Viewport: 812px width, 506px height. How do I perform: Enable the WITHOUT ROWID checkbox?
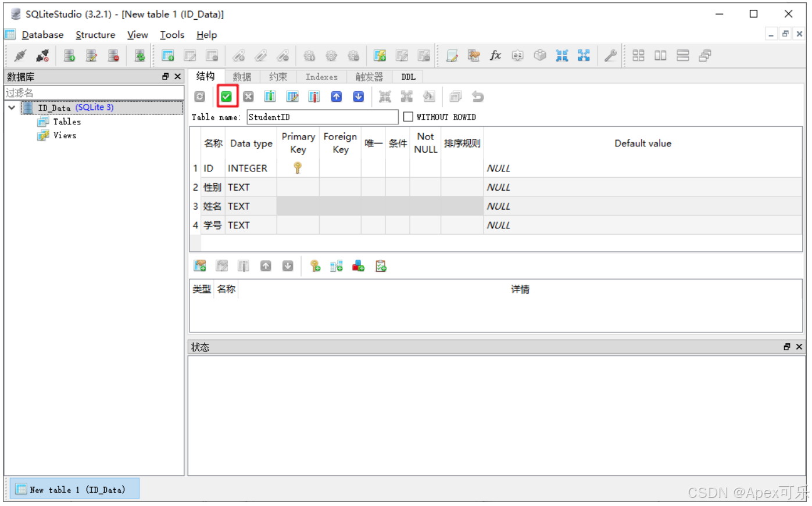pos(408,117)
